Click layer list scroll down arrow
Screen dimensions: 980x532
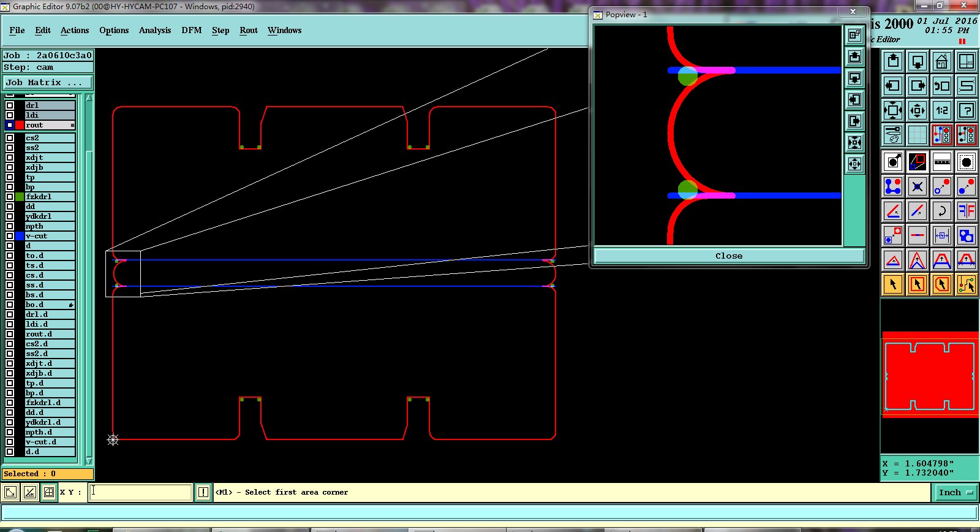(89, 461)
